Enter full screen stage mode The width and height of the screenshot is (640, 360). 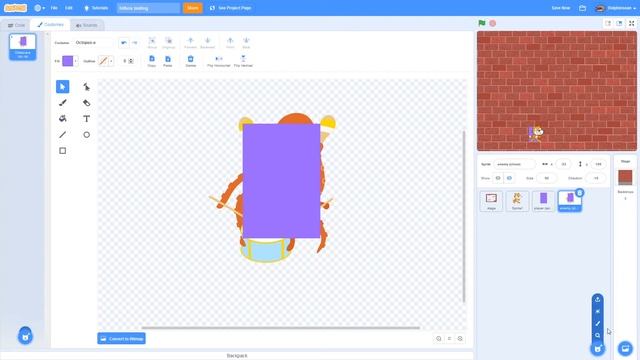tap(632, 23)
